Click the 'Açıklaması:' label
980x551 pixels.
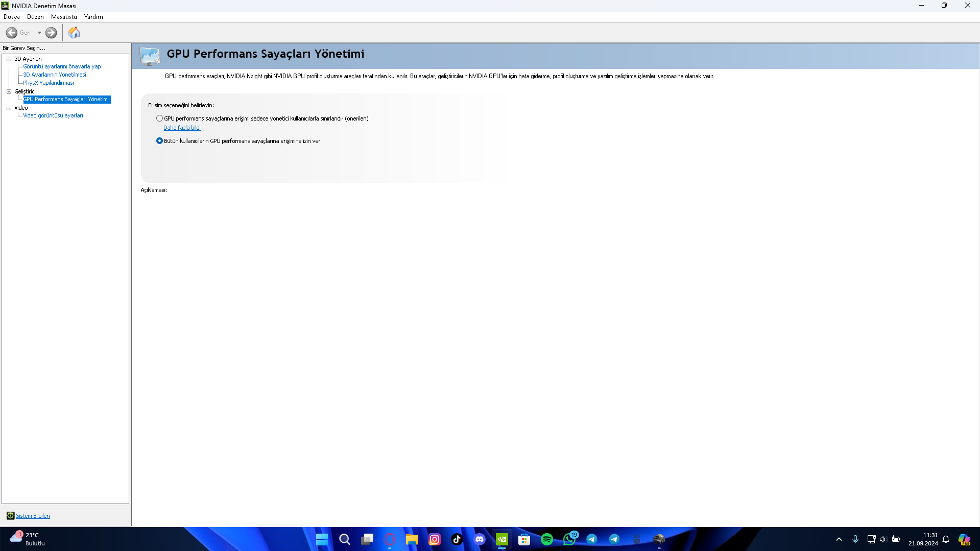coord(154,190)
